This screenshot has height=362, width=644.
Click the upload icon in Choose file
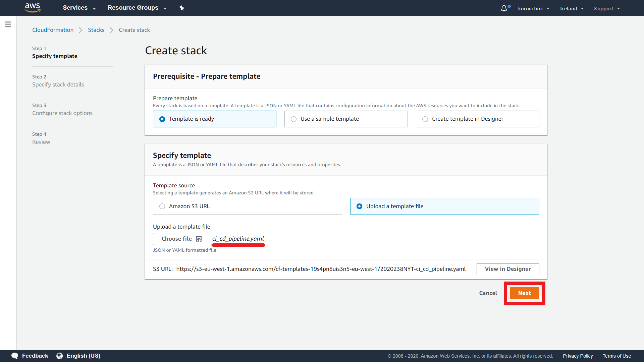point(199,239)
